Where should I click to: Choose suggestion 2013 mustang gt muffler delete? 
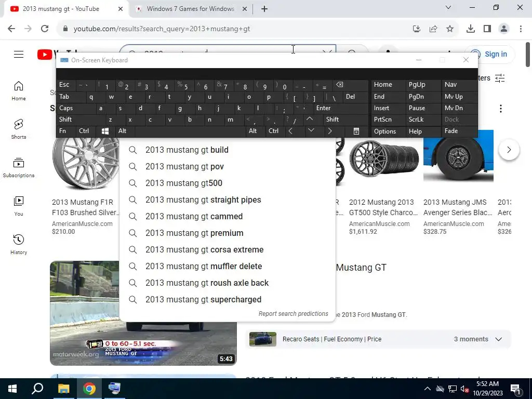coord(228,267)
